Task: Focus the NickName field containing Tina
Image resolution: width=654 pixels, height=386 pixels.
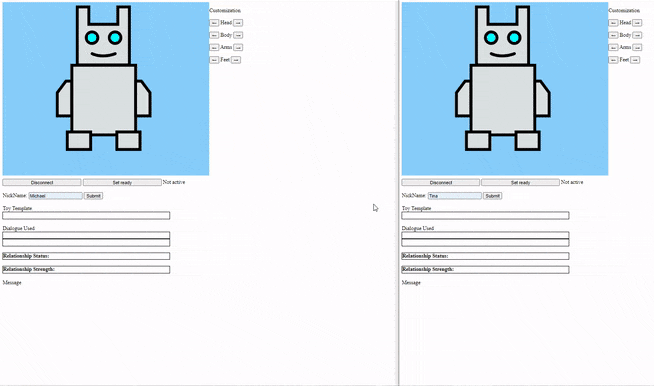Action: tap(455, 196)
